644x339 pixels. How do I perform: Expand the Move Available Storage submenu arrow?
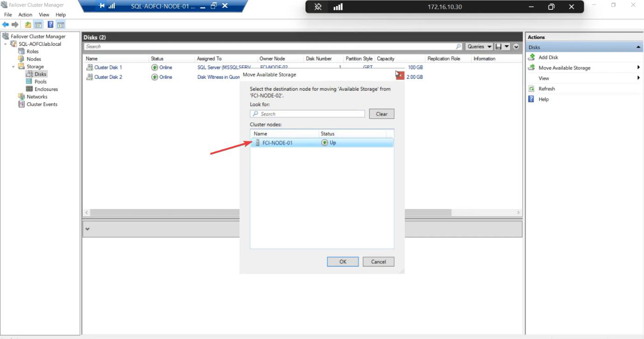(x=638, y=68)
